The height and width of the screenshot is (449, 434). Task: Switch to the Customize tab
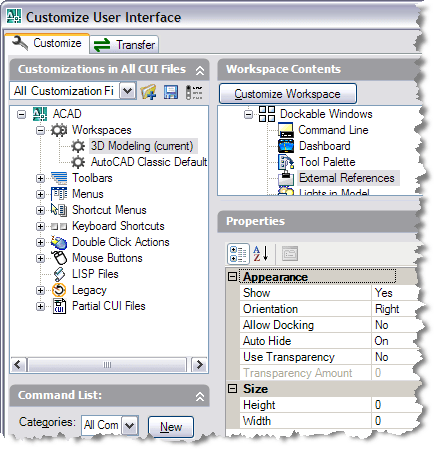coord(47,43)
